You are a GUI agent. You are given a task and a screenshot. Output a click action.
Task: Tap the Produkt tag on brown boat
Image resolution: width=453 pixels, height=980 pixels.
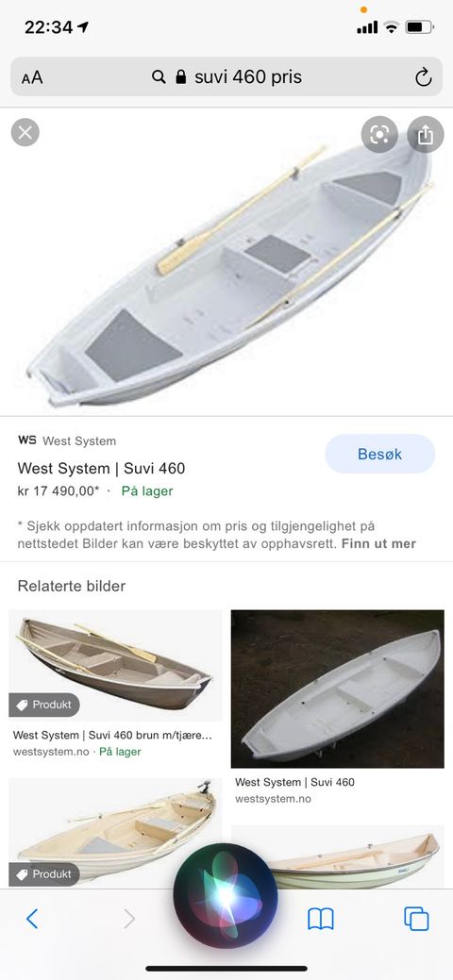pos(43,705)
